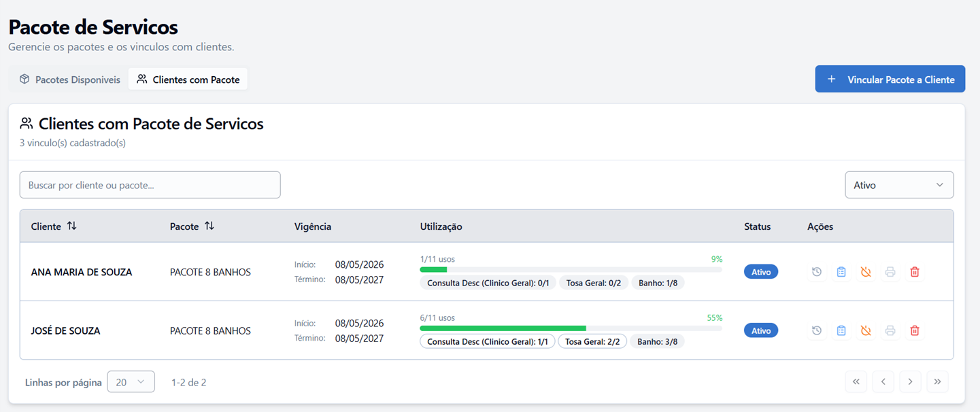Open clipboard details icon in Ana Maria's row
The width and height of the screenshot is (980, 412).
(841, 272)
